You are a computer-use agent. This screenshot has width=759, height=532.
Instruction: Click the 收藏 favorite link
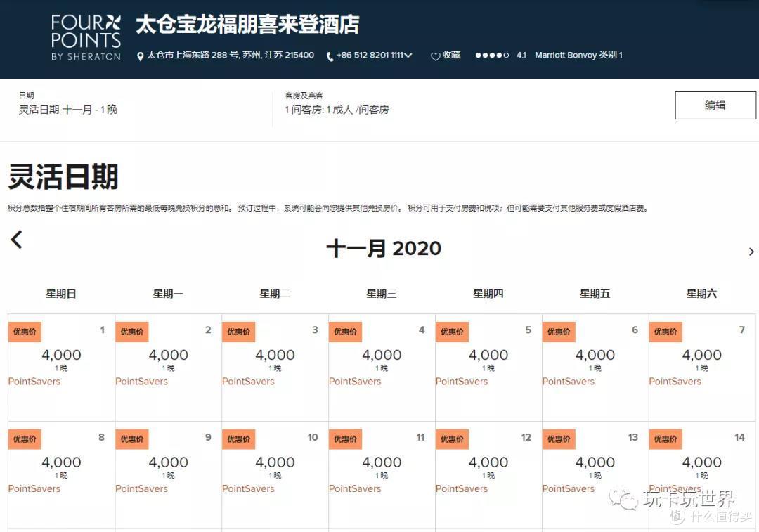451,56
